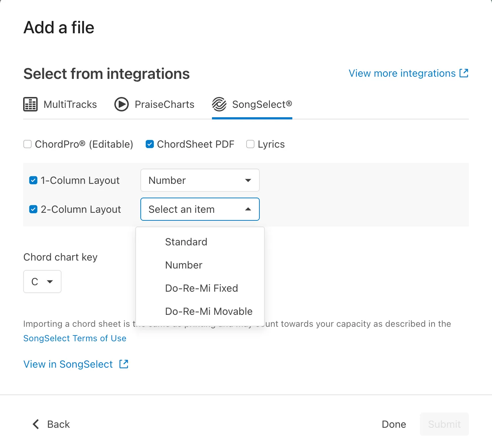Screen dimensions: 492x448
Task: Disable the 1-Column Layout checkbox
Action: click(33, 180)
